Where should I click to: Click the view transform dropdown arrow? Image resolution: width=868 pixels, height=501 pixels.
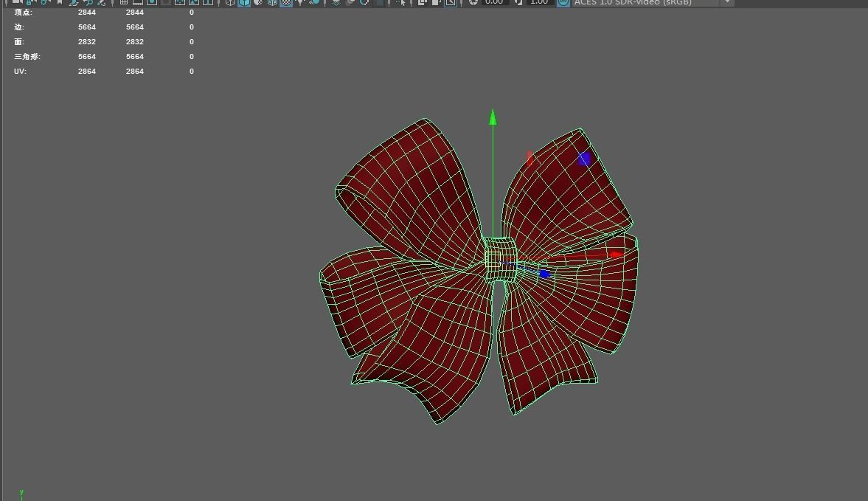[727, 2]
